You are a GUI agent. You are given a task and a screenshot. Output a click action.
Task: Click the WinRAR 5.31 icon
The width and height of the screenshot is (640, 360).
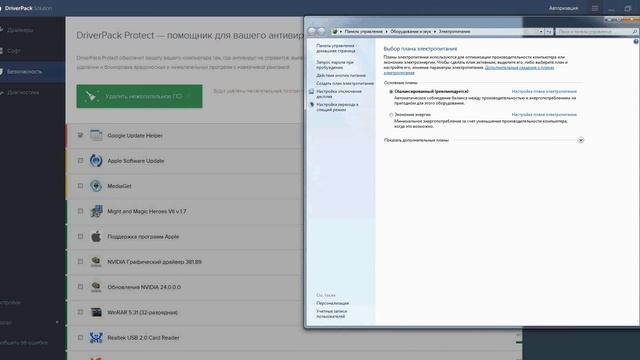[x=96, y=312]
